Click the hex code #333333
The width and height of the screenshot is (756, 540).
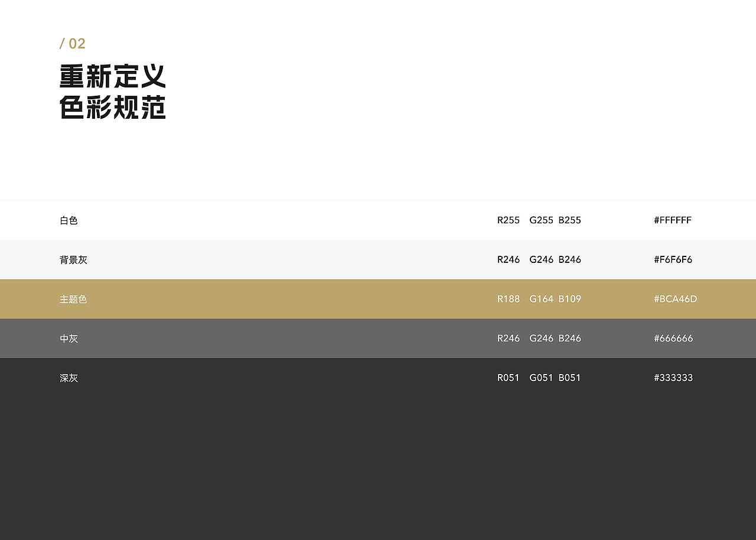(x=673, y=378)
